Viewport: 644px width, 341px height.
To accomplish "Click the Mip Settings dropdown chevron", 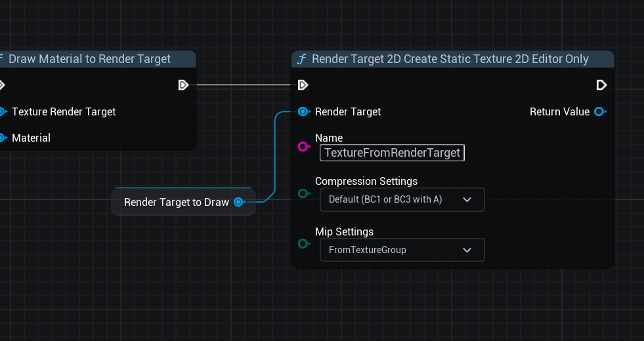I will [x=467, y=250].
